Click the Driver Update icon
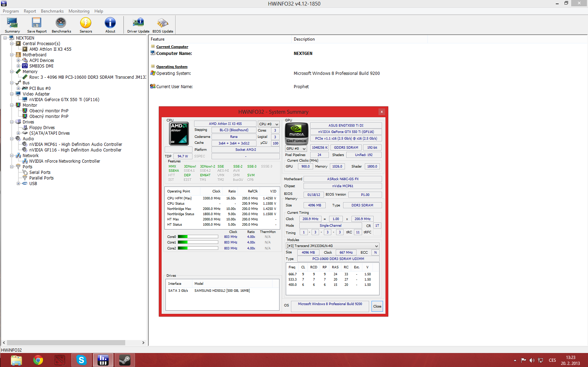The height and width of the screenshot is (367, 588). (138, 23)
